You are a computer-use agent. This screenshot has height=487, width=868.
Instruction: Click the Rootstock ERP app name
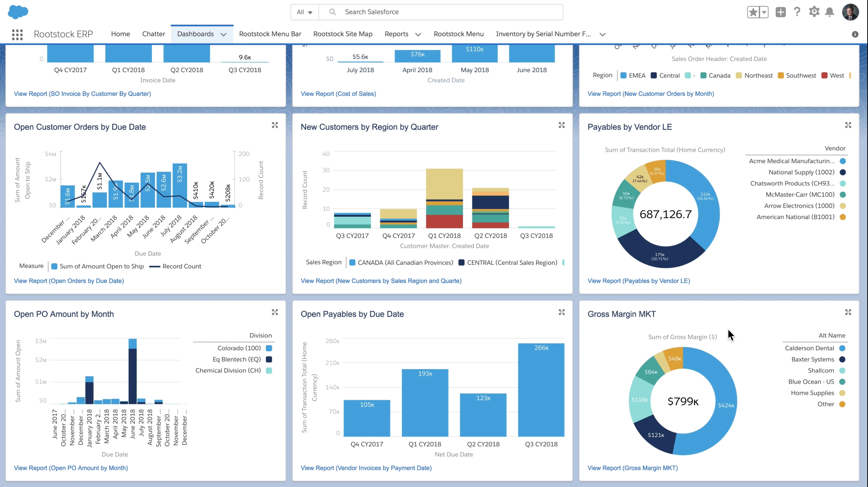coord(63,34)
